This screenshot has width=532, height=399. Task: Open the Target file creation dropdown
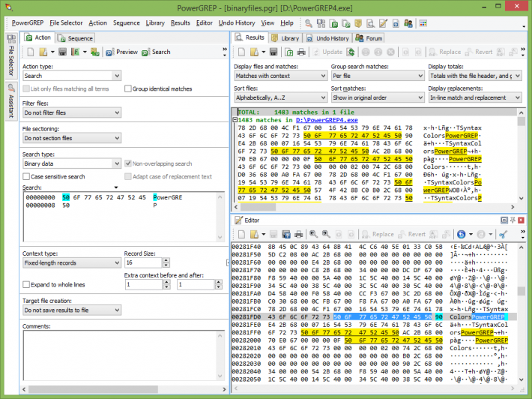[x=72, y=310]
